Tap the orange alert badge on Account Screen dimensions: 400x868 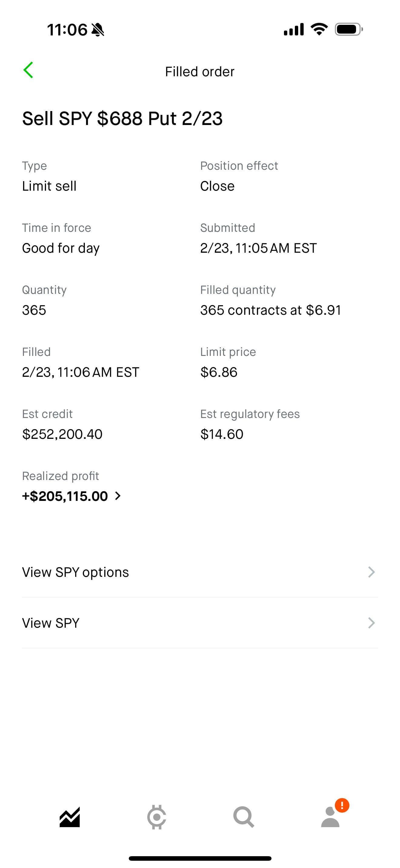[342, 805]
